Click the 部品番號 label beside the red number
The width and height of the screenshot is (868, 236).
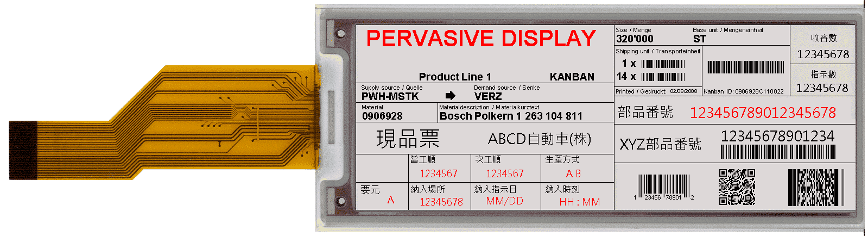pos(645,113)
